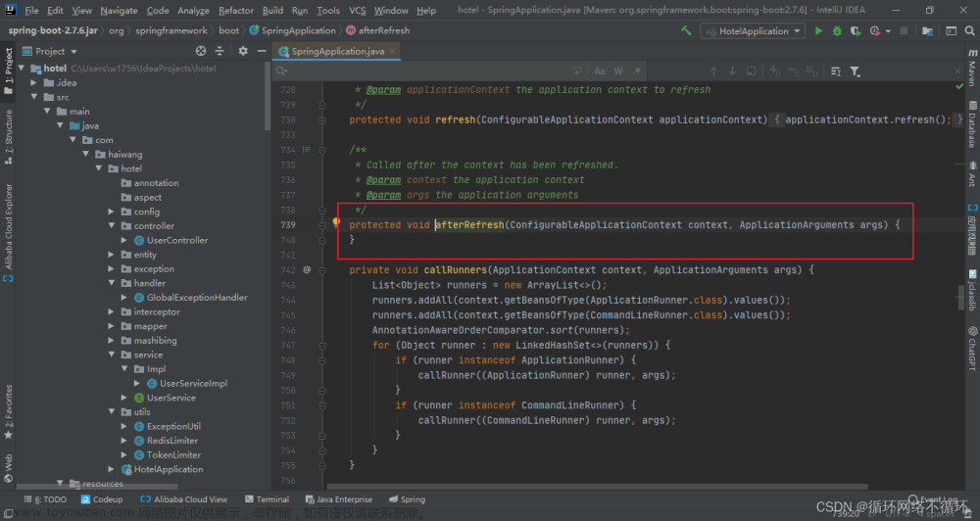Image resolution: width=980 pixels, height=521 pixels.
Task: Click into the find search field
Action: [428, 71]
